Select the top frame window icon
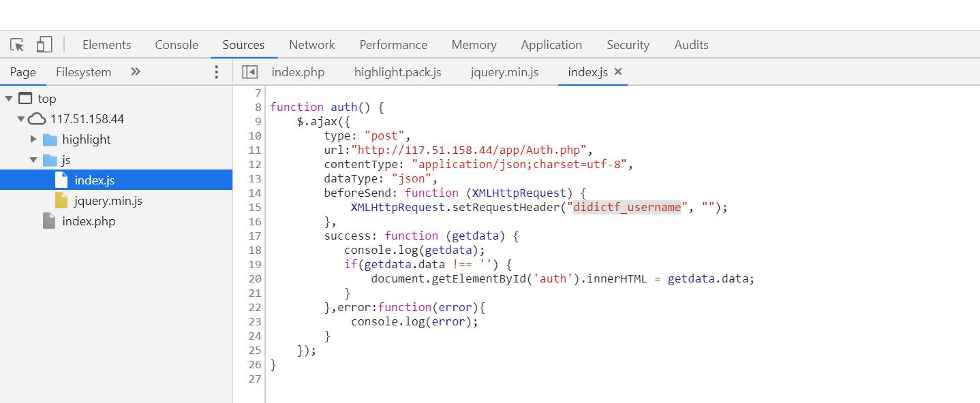The image size is (980, 403). point(25,99)
